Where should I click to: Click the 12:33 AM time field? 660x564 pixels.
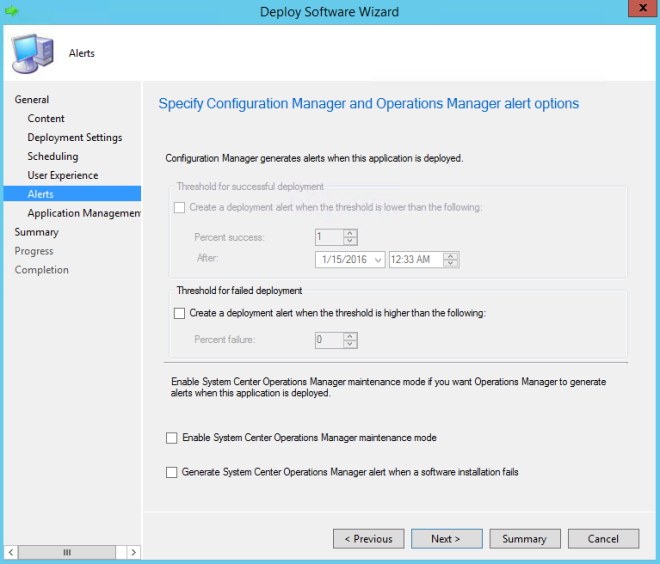pyautogui.click(x=416, y=260)
